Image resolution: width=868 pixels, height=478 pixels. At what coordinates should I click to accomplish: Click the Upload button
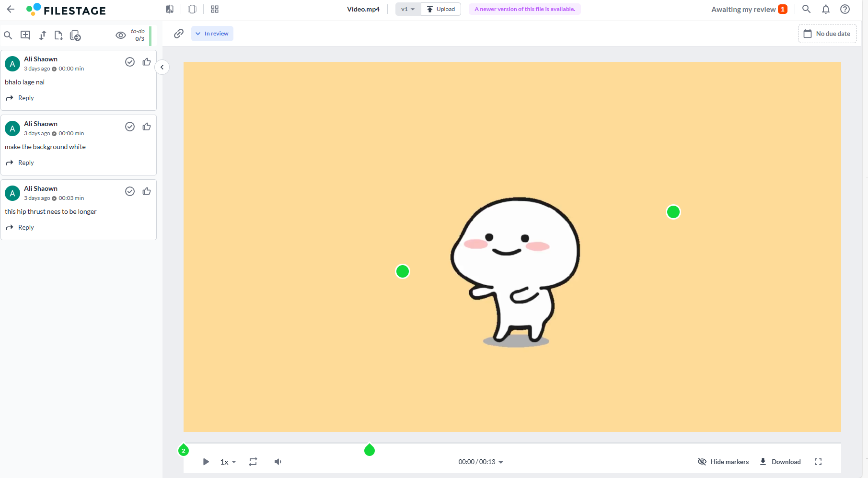[441, 9]
